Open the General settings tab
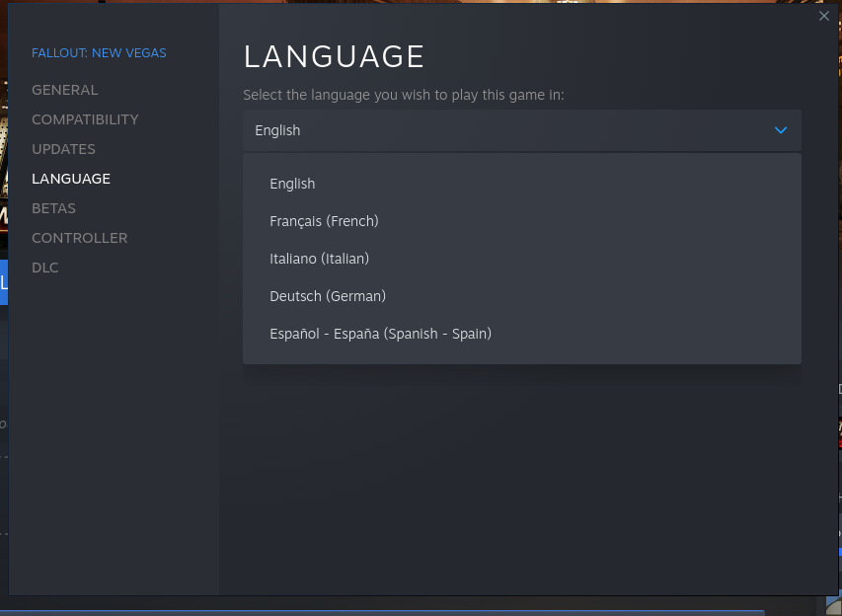The image size is (842, 616). (x=65, y=90)
